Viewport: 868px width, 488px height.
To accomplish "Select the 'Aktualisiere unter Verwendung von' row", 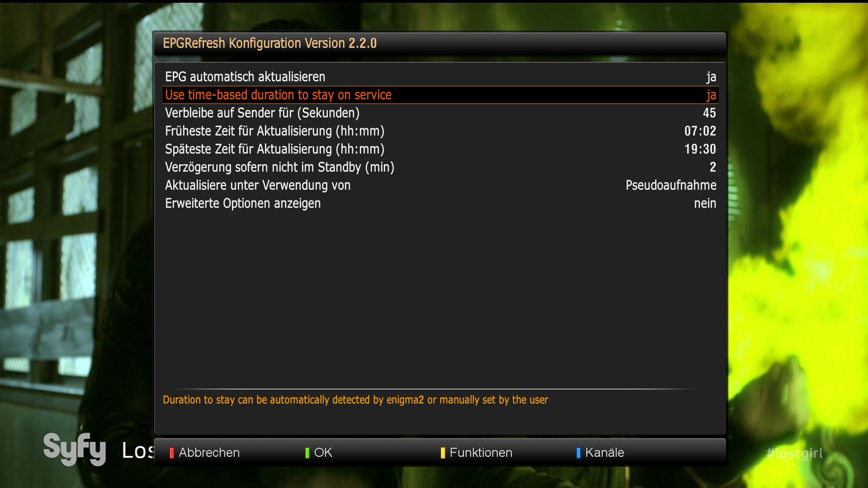I will pyautogui.click(x=441, y=185).
